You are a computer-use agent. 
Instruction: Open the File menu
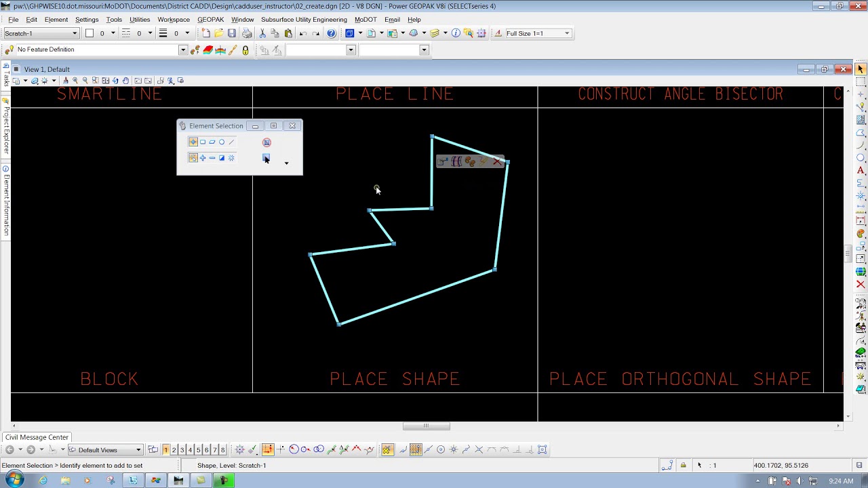pyautogui.click(x=13, y=20)
